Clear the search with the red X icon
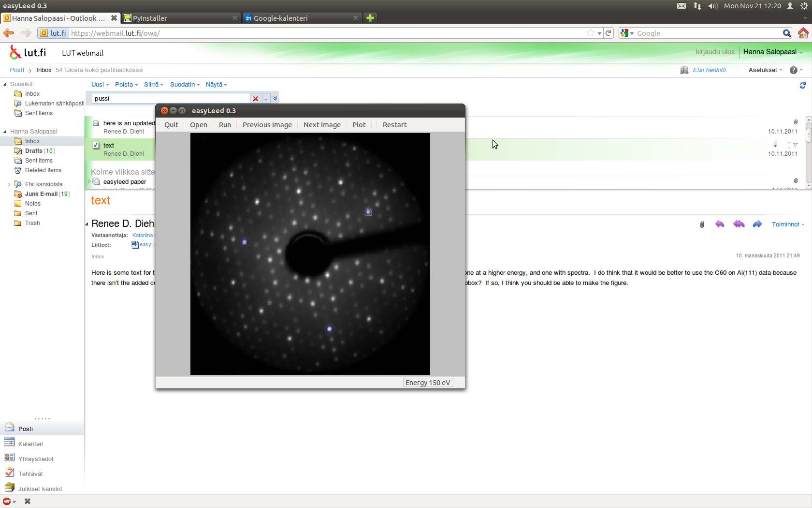812x508 pixels. (x=256, y=99)
